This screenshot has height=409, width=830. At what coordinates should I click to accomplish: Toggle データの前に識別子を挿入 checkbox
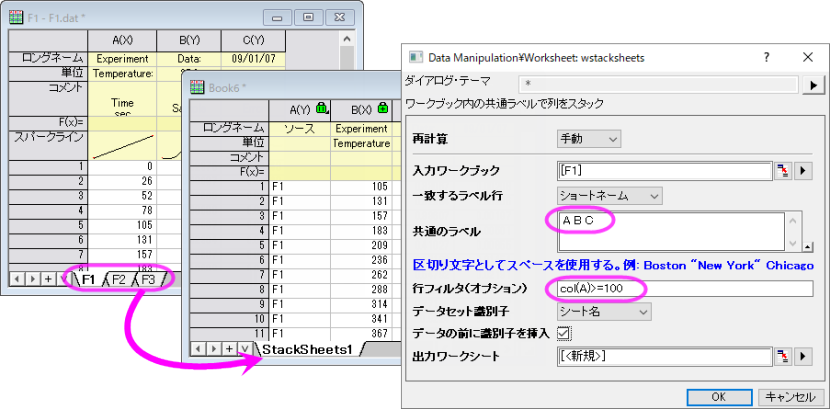563,333
